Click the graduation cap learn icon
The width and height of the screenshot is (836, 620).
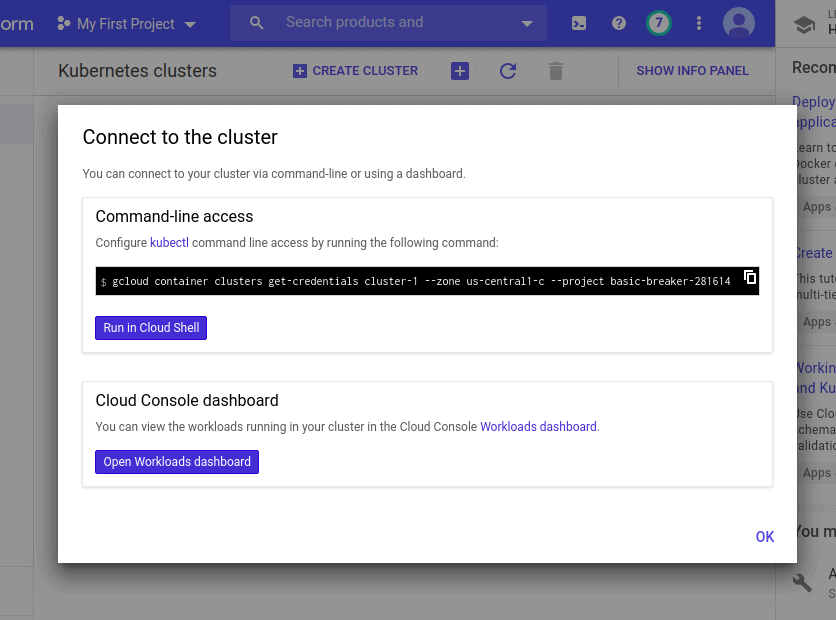pyautogui.click(x=804, y=25)
